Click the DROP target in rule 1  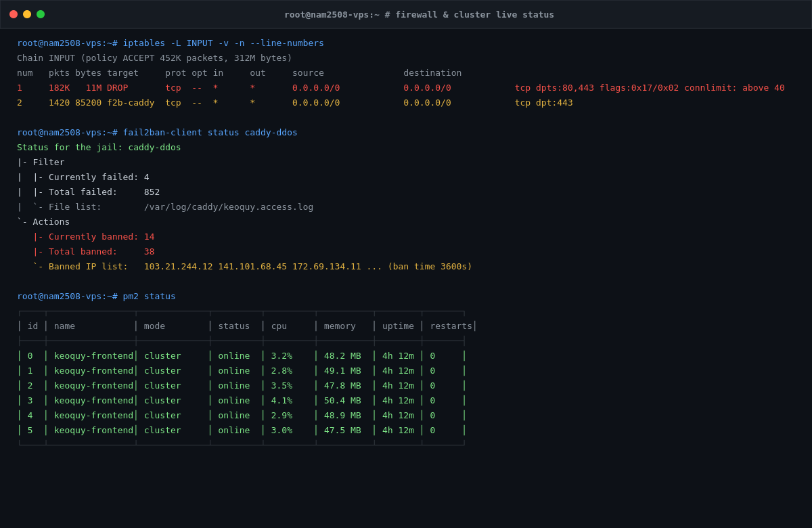click(117, 88)
